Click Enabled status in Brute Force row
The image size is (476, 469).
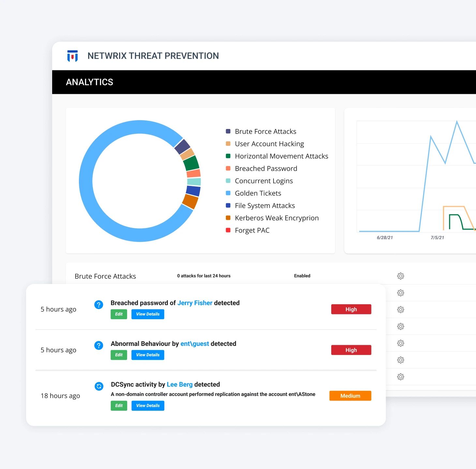302,276
